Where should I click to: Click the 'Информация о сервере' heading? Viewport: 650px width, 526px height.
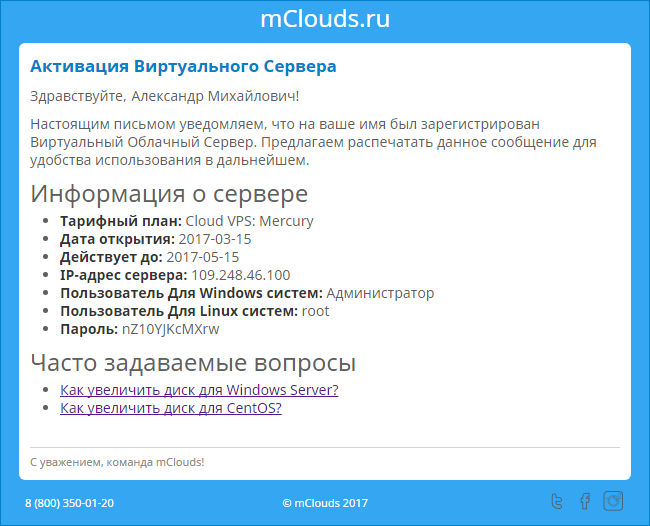click(x=169, y=194)
